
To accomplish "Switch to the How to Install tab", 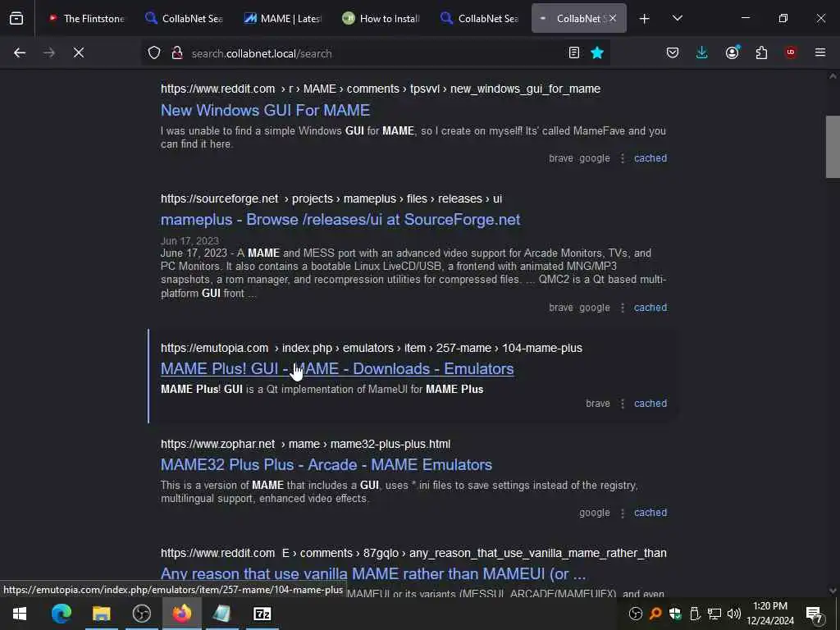I will coord(381,18).
